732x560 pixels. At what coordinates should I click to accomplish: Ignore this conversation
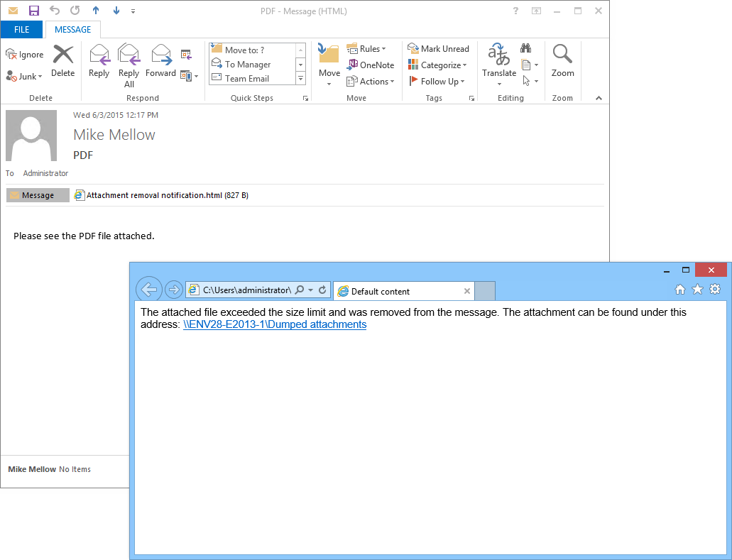pyautogui.click(x=25, y=55)
